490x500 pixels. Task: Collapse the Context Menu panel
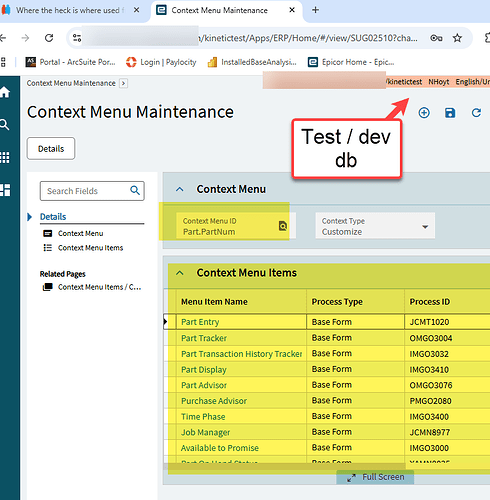click(180, 189)
